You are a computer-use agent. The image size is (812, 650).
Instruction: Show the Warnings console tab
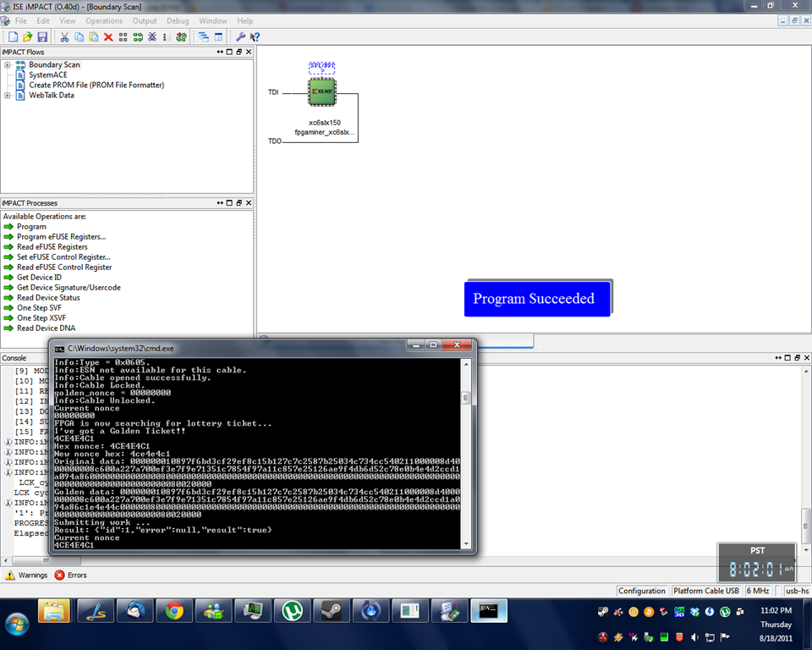26,576
